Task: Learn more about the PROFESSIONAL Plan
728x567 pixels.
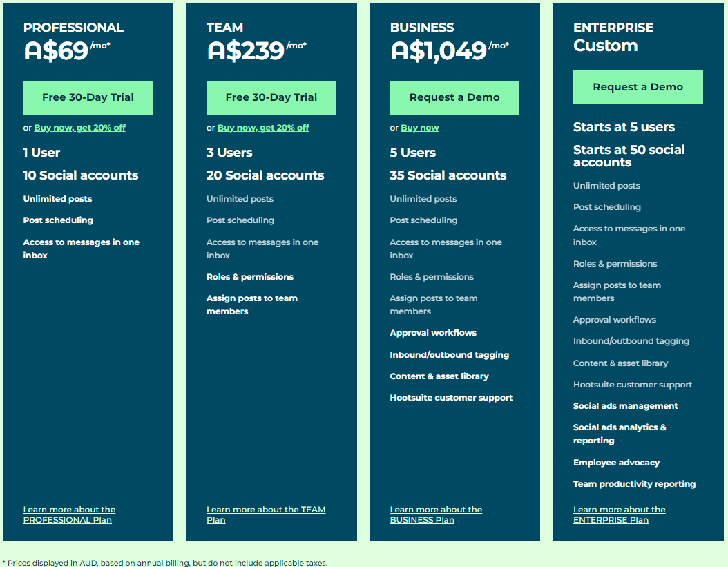Action: pyautogui.click(x=69, y=515)
